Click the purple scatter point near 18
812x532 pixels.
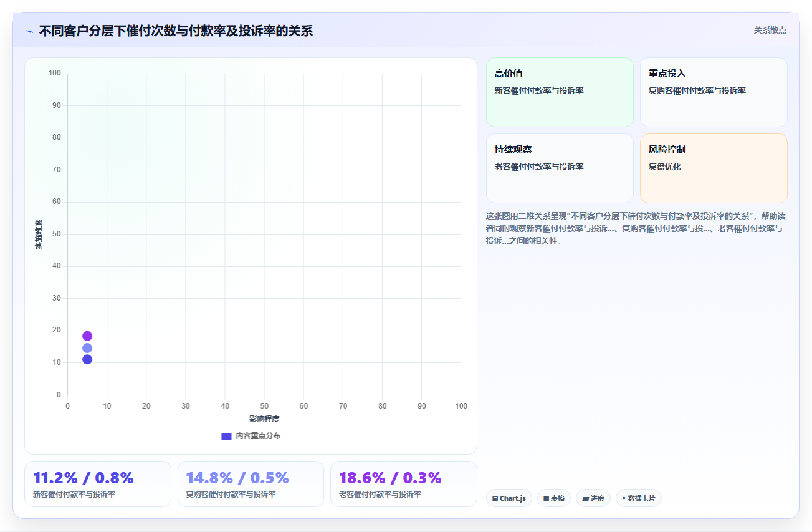pyautogui.click(x=87, y=336)
